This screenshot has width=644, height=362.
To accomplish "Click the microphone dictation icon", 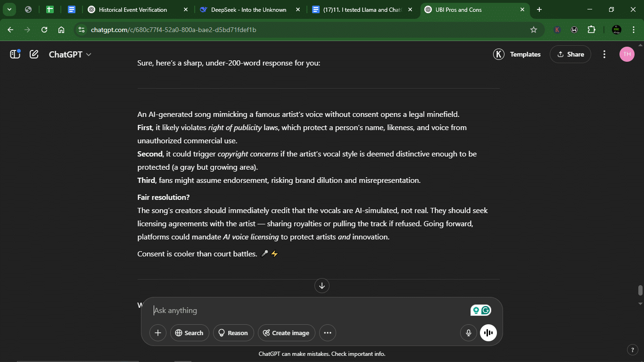I will pos(469,333).
